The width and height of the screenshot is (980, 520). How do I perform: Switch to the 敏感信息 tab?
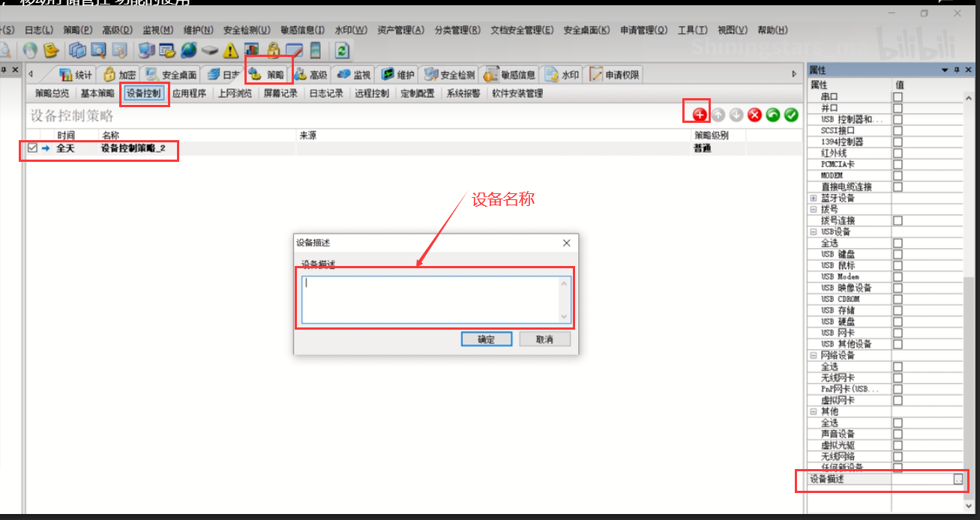coord(511,74)
